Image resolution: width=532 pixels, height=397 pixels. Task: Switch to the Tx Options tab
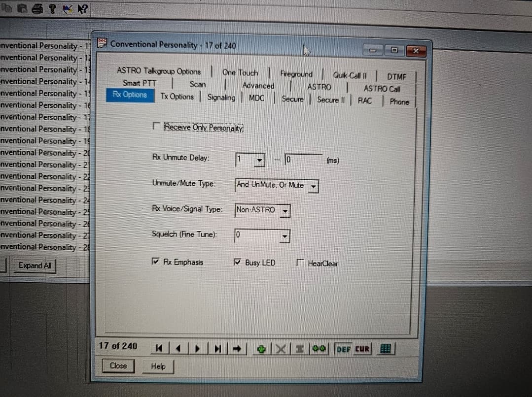(177, 97)
